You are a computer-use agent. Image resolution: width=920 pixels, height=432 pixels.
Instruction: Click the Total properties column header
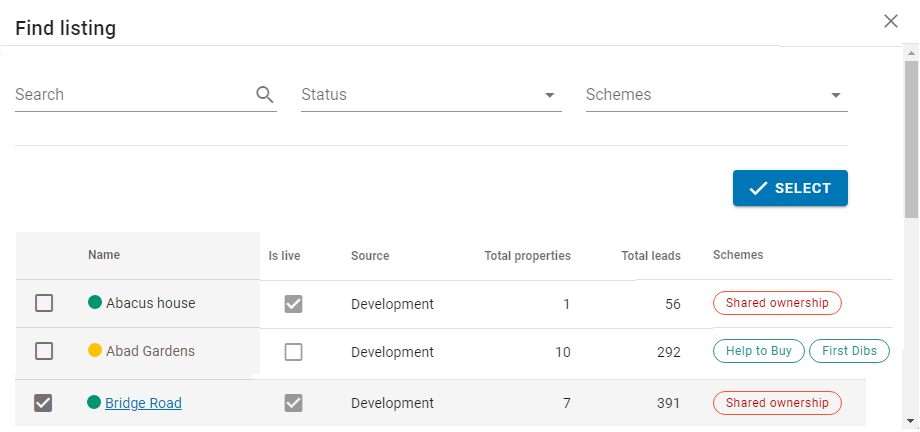pos(527,256)
